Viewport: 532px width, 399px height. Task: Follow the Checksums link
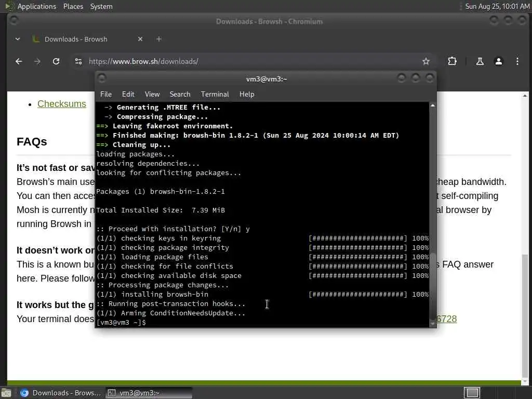62,104
